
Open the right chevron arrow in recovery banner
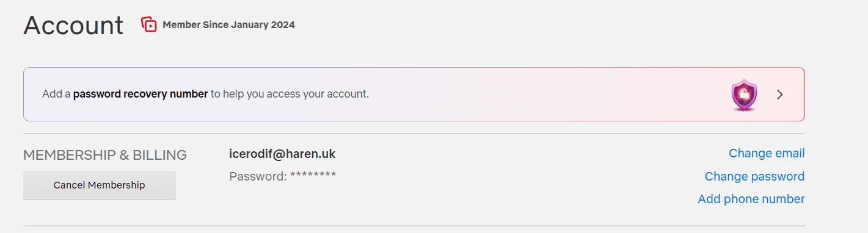779,95
